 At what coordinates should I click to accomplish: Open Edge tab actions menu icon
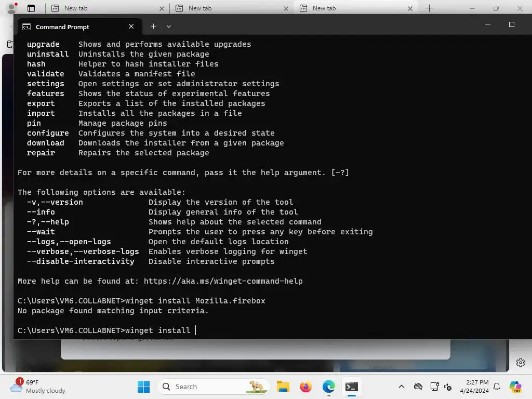31,8
